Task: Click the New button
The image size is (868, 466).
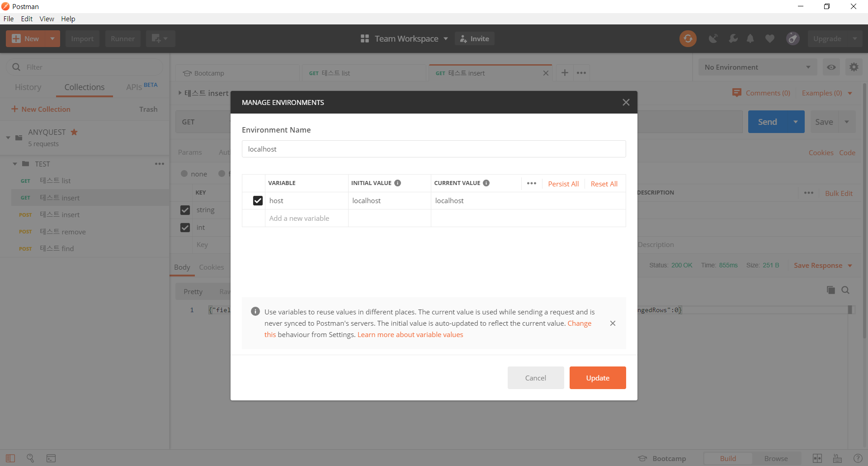Action: [25, 38]
